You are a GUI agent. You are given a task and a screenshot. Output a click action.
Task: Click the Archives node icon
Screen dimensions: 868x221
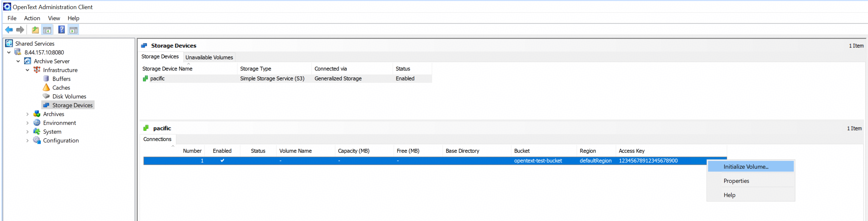[x=37, y=114]
